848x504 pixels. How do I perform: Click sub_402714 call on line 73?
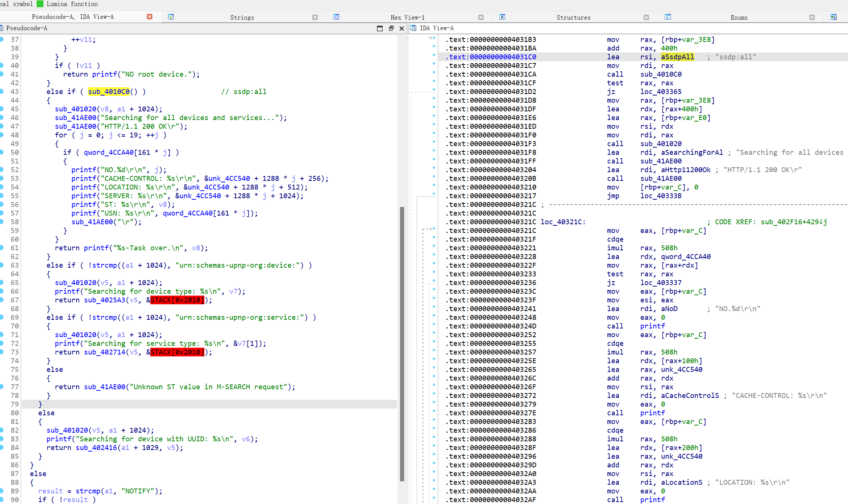click(105, 352)
